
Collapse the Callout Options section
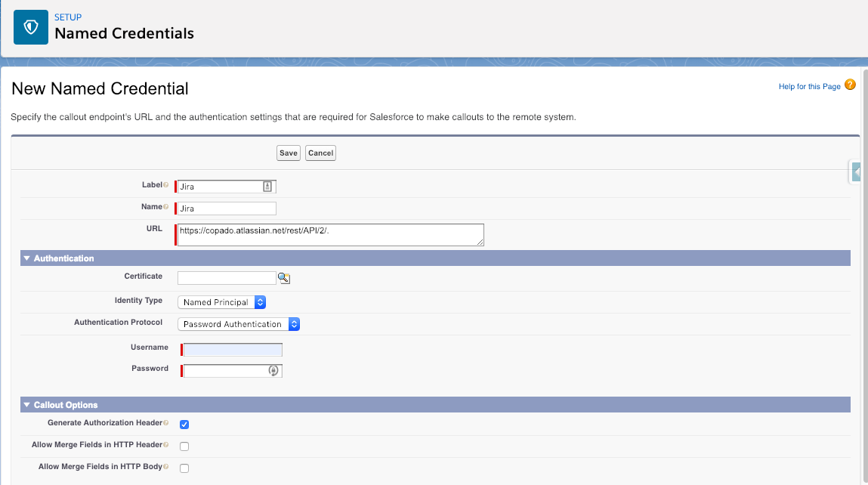pos(26,405)
